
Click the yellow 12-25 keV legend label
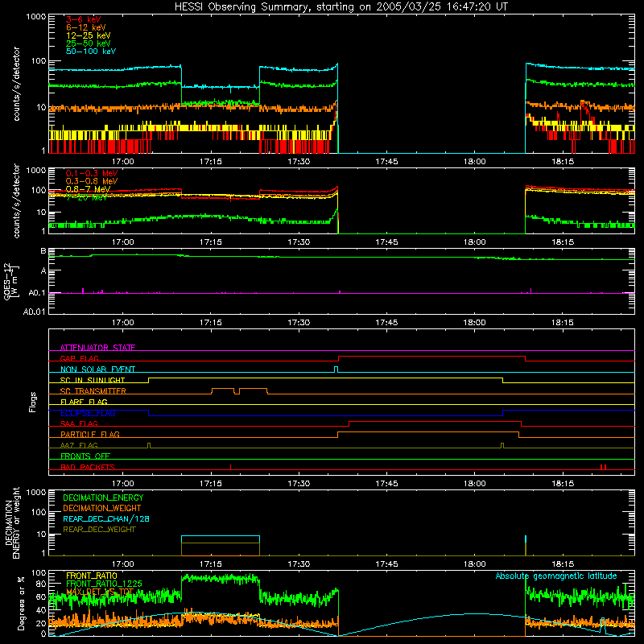pos(88,35)
